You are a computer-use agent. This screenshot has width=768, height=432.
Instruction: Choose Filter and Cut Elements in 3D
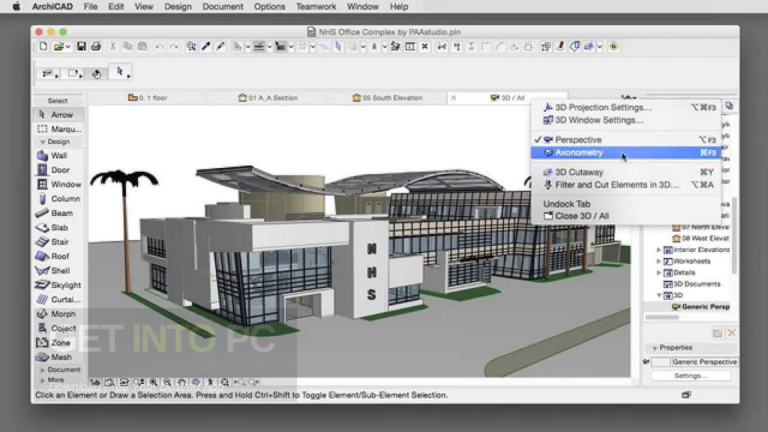tap(625, 185)
